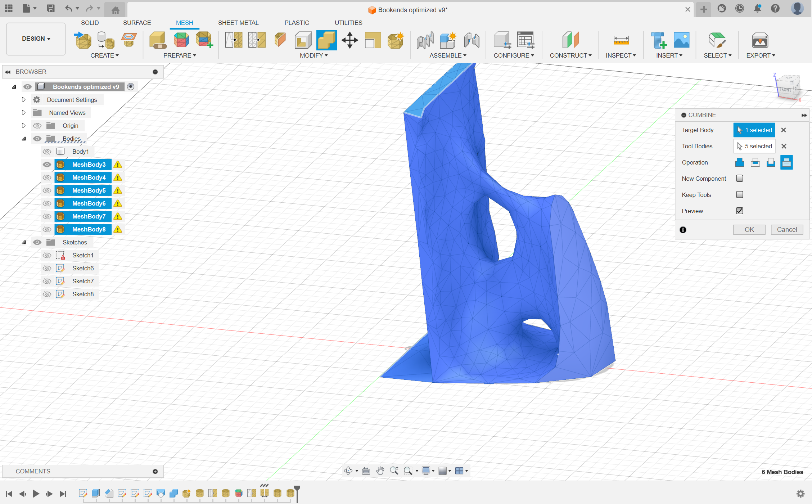812x504 pixels.
Task: Toggle visibility of Sketch6
Action: pyautogui.click(x=47, y=268)
